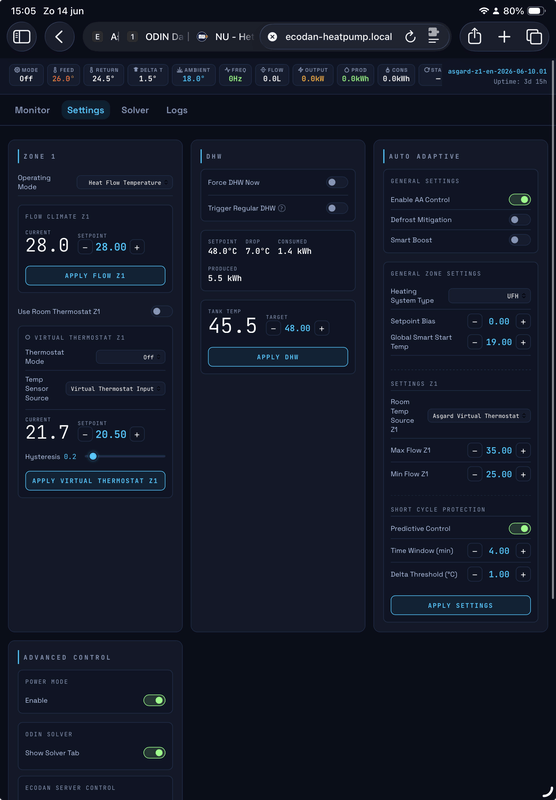The image size is (556, 800).
Task: Expand Heating System Type UFH dropdown
Action: (x=489, y=296)
